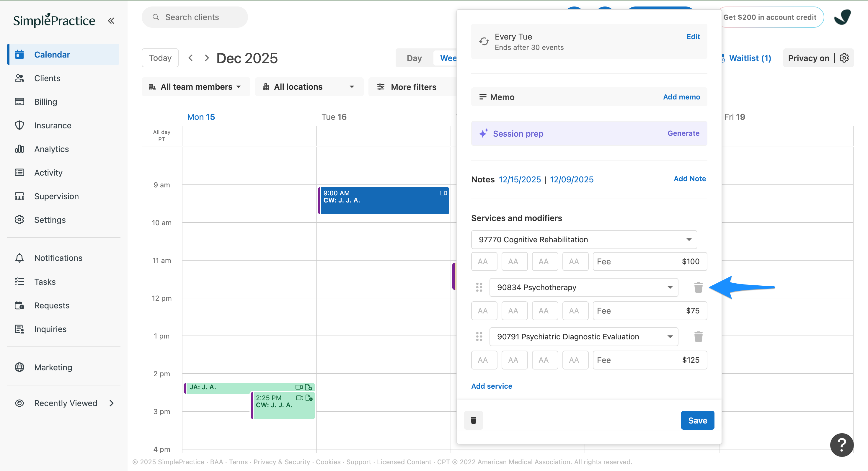Open Privacy & Security footer link
Screen dimensions: 868x471
[x=282, y=462]
